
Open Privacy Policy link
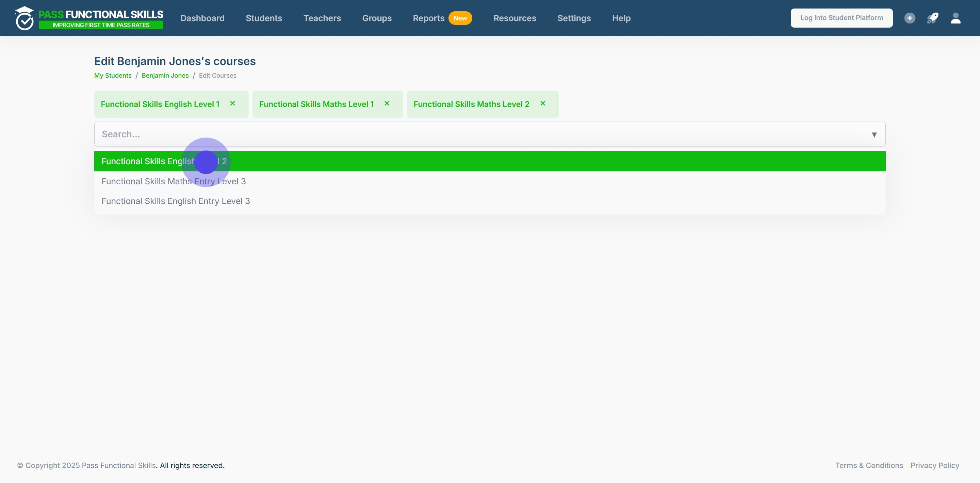coord(935,465)
